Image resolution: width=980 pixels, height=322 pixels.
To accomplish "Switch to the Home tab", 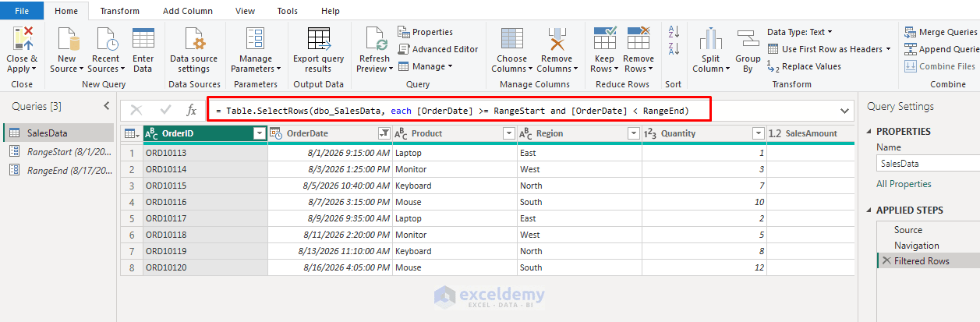I will [66, 11].
